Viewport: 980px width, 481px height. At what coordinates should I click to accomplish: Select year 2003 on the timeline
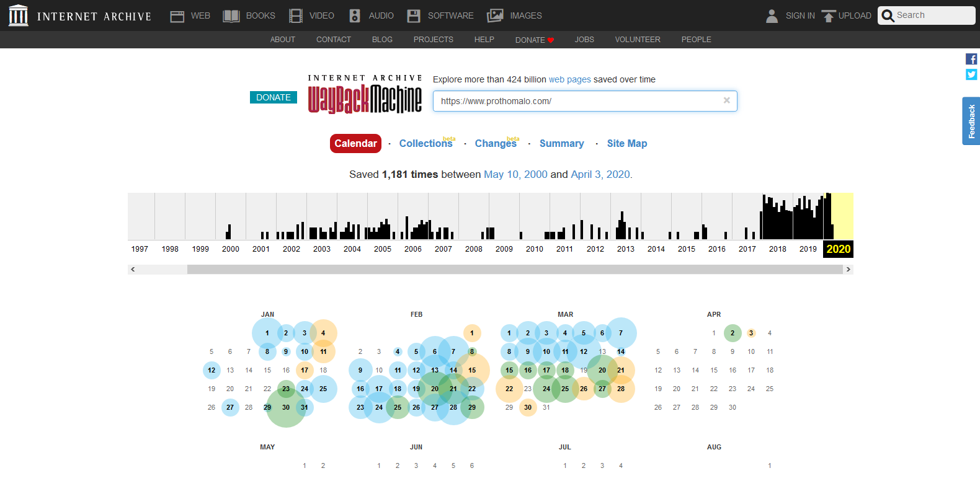[x=321, y=249]
